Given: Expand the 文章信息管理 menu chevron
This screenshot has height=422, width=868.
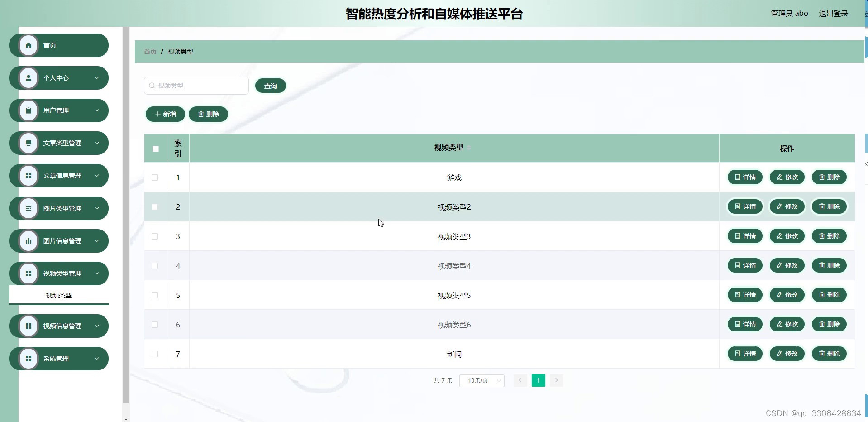Looking at the screenshot, I should pos(97,176).
